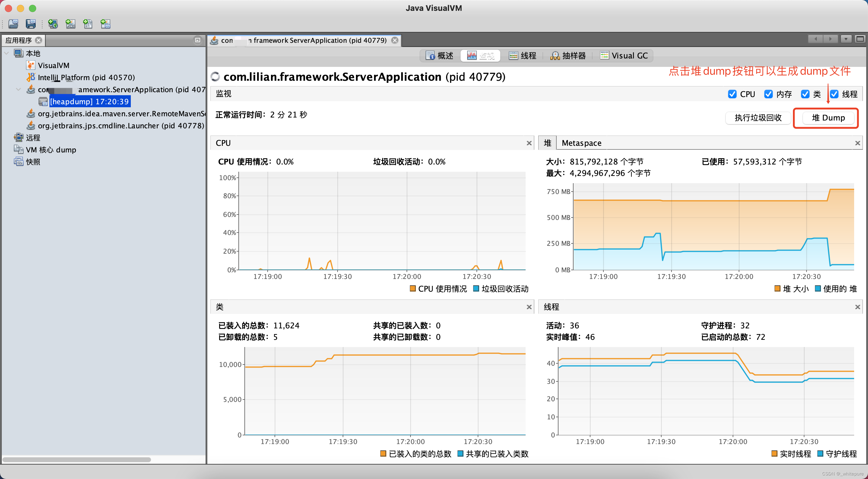Select the RemoteMavenServer process entry
Image resolution: width=868 pixels, height=479 pixels.
pyautogui.click(x=122, y=114)
